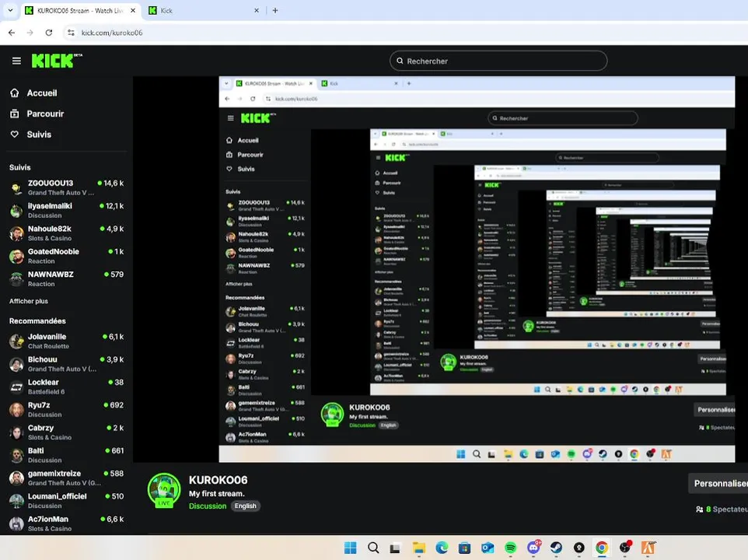Open NAWNAWBZ channel
748x560 pixels.
click(66, 279)
